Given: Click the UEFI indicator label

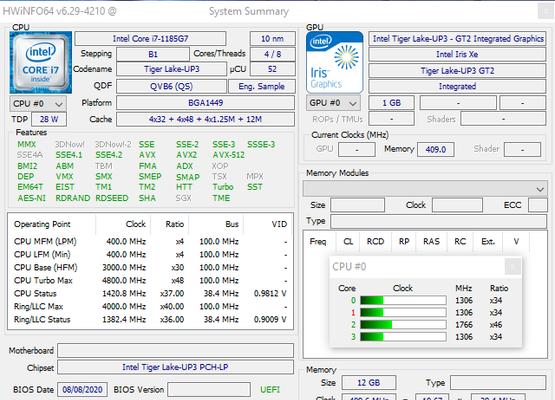Looking at the screenshot, I should (x=270, y=389).
